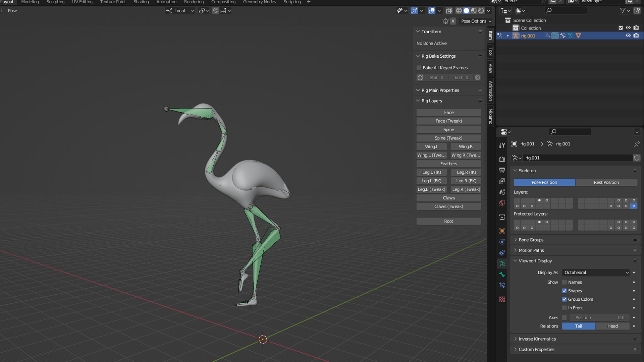Open the Render properties tab
This screenshot has width=644, height=362.
click(x=502, y=159)
